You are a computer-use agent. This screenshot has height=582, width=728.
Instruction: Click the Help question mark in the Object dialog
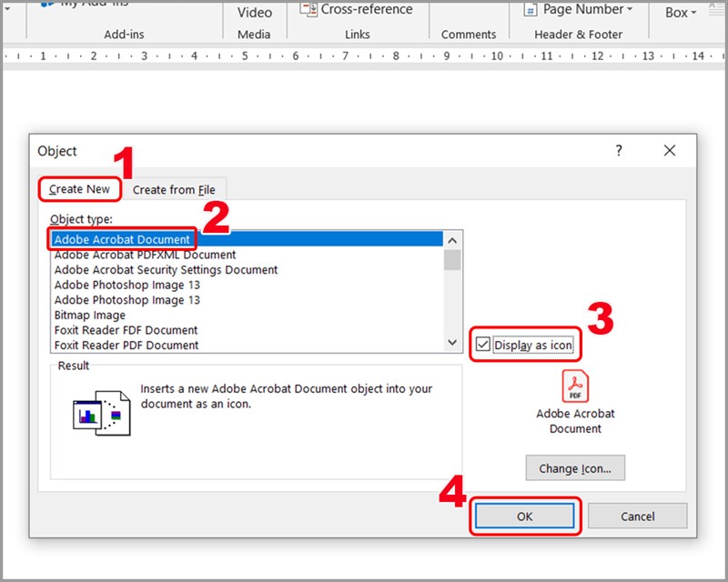pos(619,151)
